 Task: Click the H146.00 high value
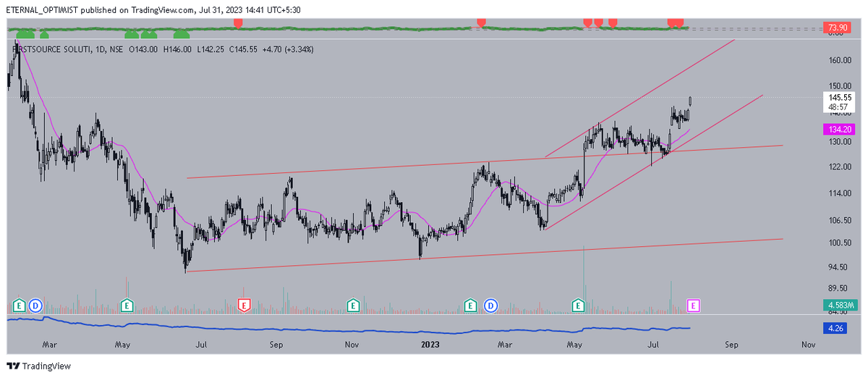[x=177, y=49]
